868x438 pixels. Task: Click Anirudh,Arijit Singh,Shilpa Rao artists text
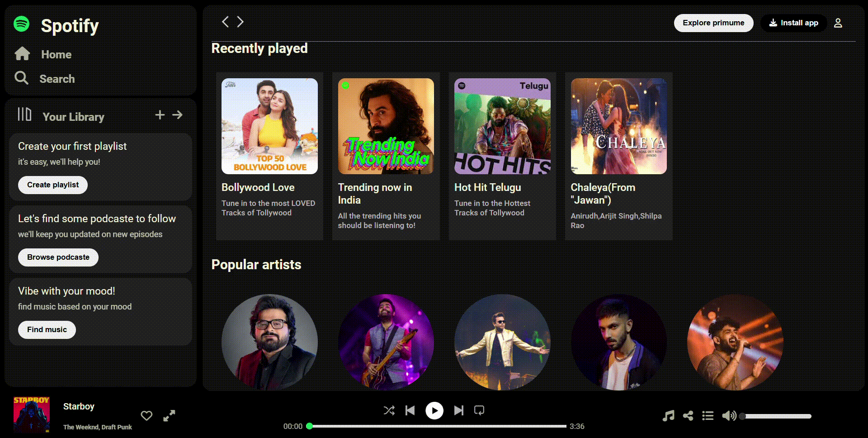coord(616,221)
